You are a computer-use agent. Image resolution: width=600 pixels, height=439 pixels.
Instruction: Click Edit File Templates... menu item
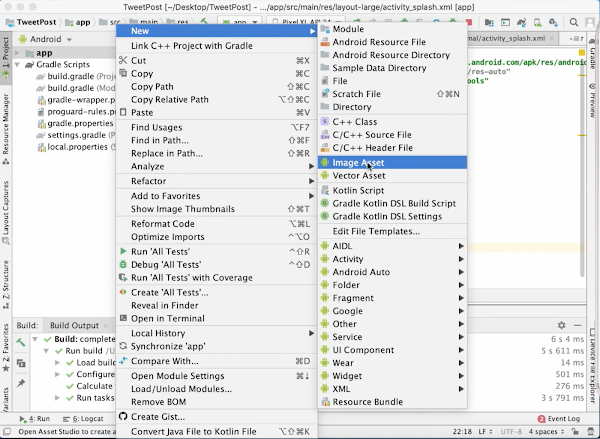392,231
